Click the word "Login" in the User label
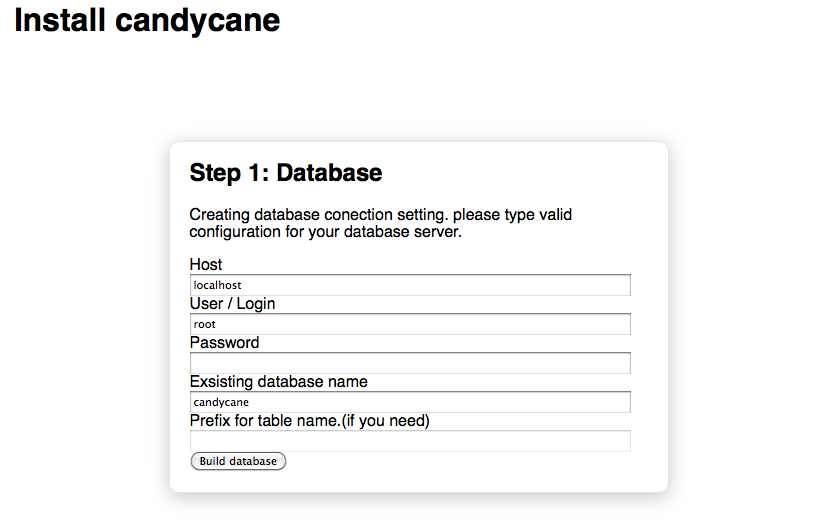837x526 pixels. pyautogui.click(x=256, y=304)
